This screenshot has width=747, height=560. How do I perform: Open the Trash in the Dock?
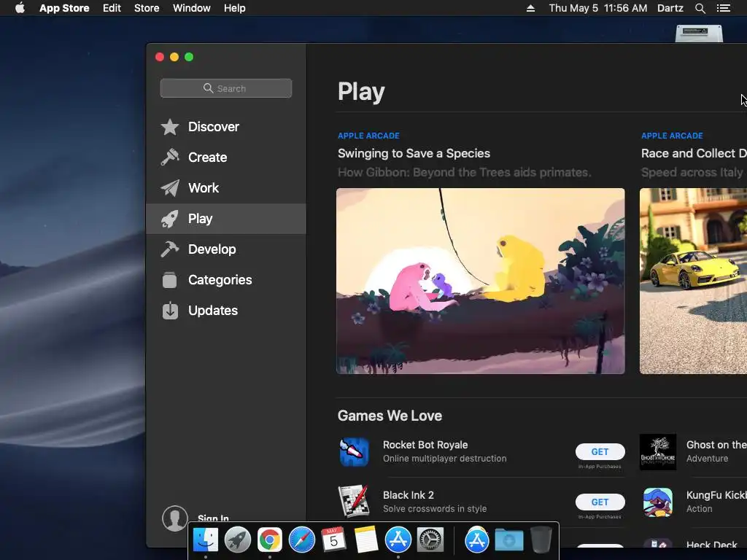click(541, 540)
